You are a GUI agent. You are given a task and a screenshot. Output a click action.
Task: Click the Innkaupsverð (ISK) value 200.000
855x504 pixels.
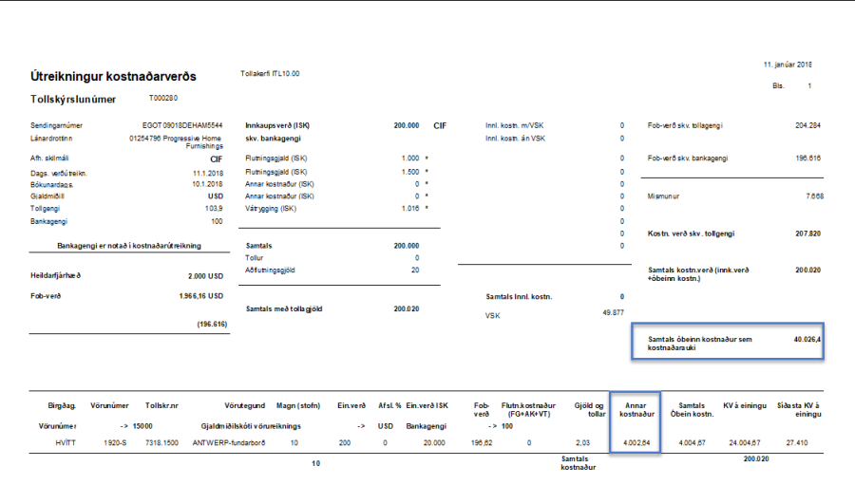(x=406, y=125)
